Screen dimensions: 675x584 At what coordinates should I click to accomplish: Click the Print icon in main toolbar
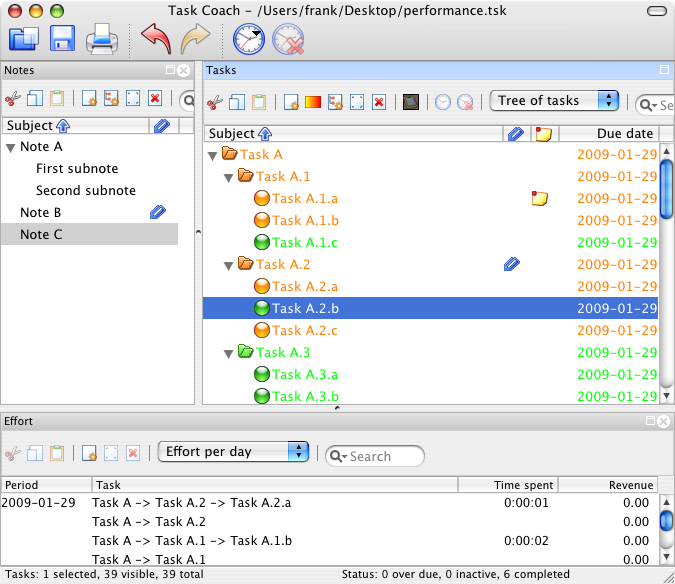pyautogui.click(x=102, y=39)
